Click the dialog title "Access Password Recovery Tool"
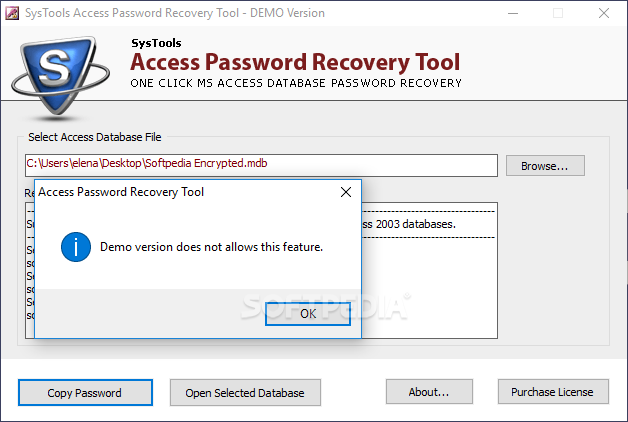The height and width of the screenshot is (422, 628). (121, 192)
